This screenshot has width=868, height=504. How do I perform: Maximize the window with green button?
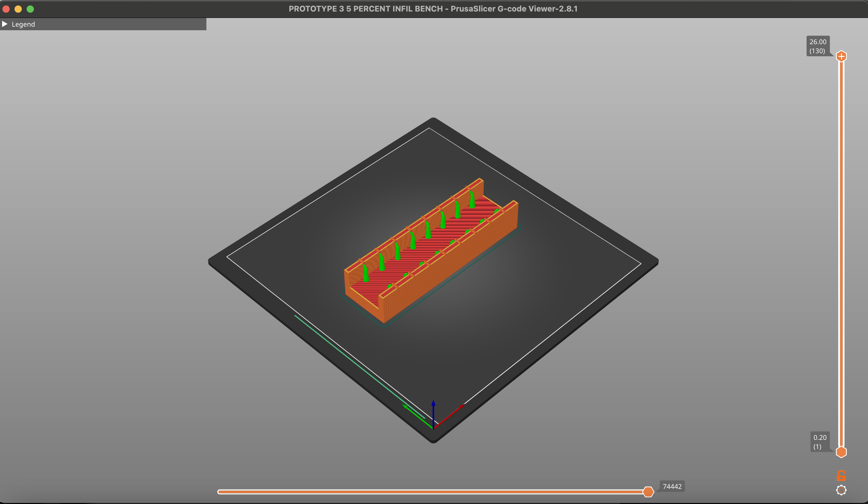point(30,9)
